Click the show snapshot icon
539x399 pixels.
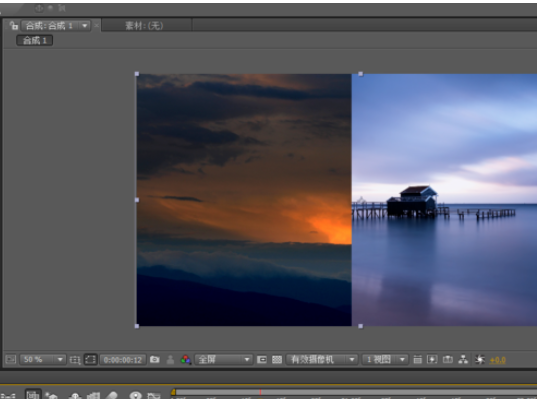tap(170, 360)
